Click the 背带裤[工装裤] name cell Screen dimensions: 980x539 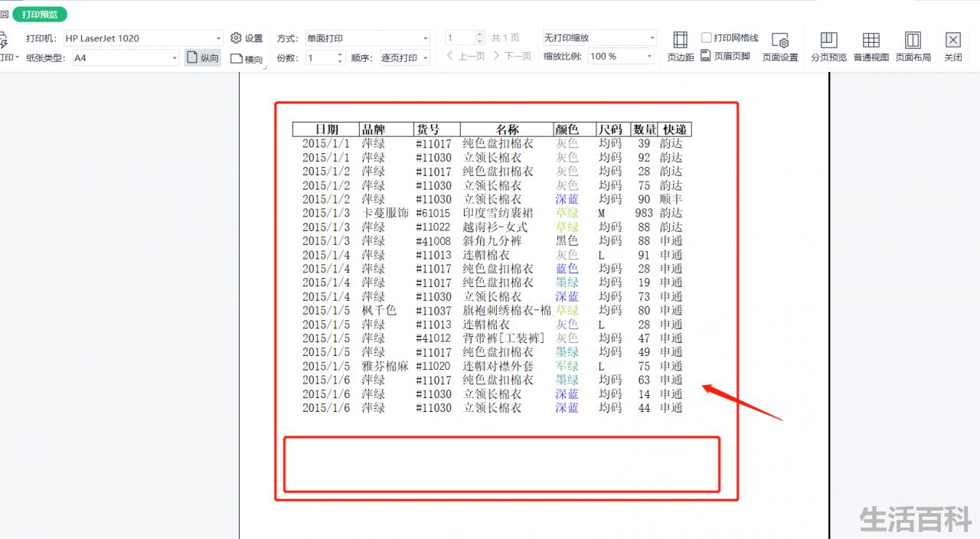pyautogui.click(x=504, y=338)
